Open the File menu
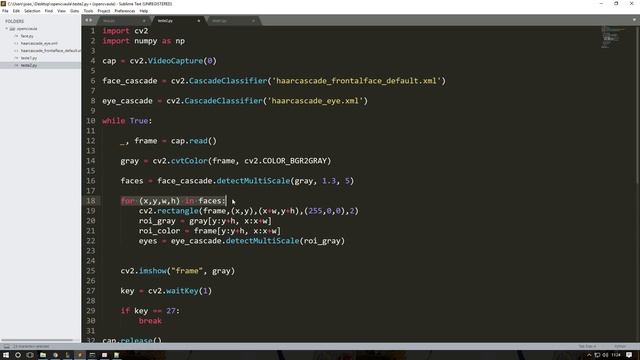640x360 pixels. coord(5,11)
